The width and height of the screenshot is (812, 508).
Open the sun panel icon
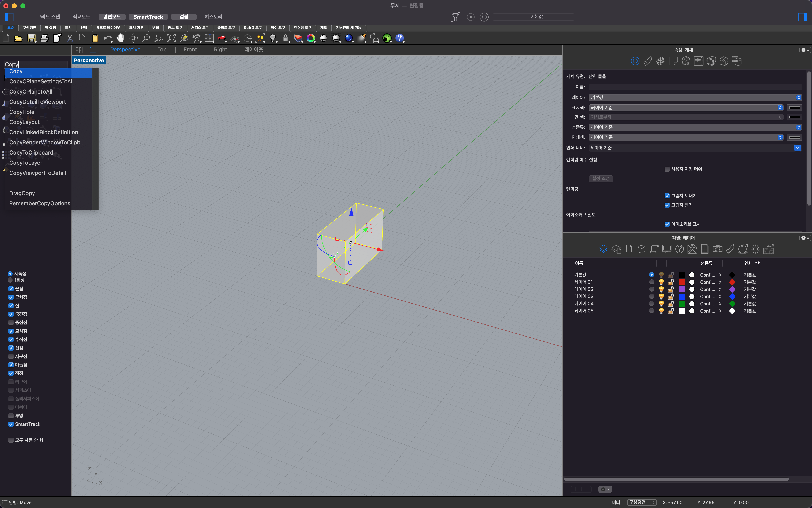(x=755, y=249)
